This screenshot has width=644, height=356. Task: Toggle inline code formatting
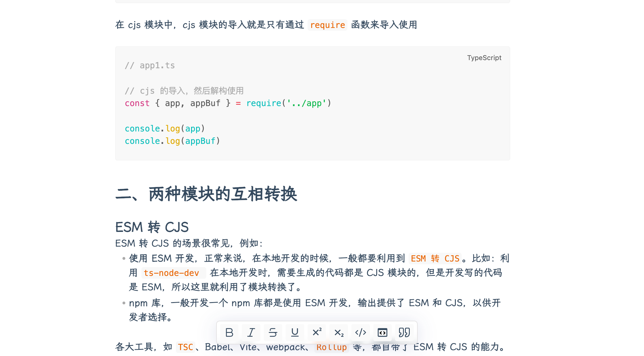(x=361, y=333)
